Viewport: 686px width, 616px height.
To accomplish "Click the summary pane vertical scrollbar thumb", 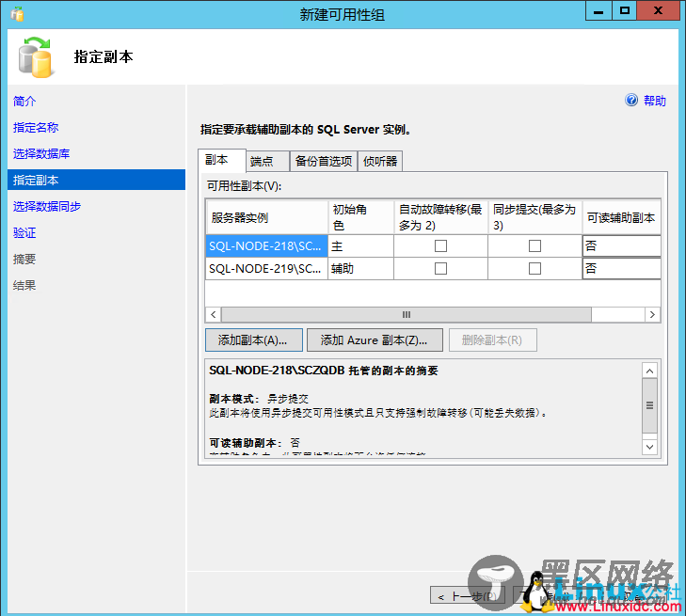I will [649, 405].
